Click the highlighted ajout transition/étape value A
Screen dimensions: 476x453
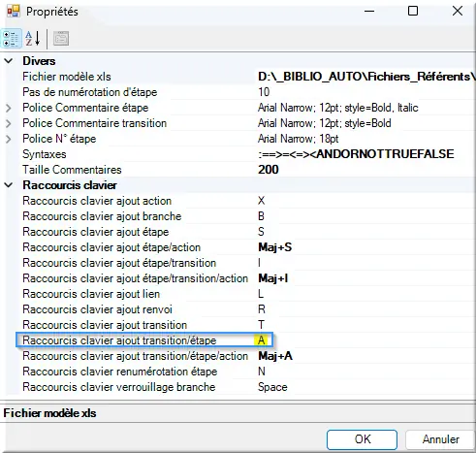tap(261, 340)
